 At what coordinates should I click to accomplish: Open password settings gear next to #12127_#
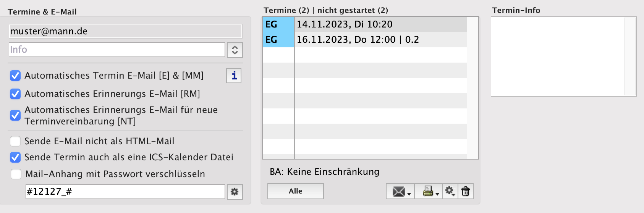click(x=235, y=192)
